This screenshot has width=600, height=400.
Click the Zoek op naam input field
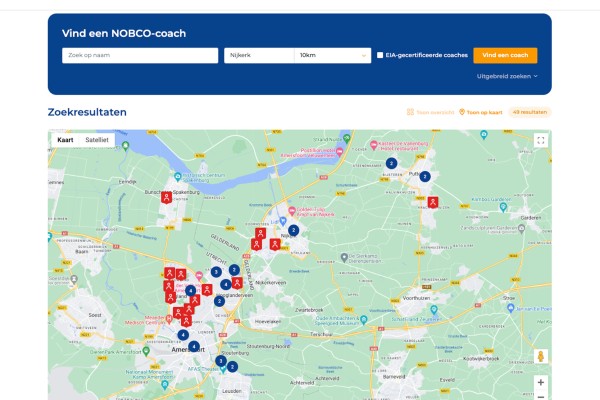(140, 56)
